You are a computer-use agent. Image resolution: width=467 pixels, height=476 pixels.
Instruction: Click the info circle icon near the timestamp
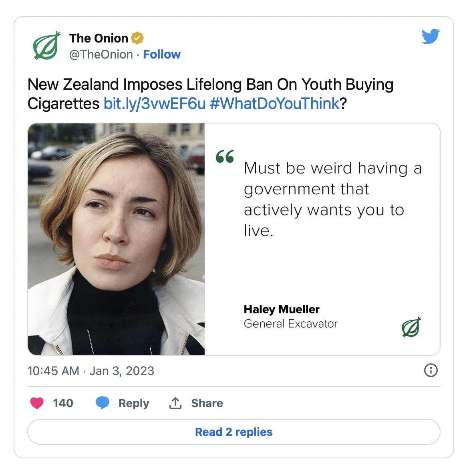pyautogui.click(x=431, y=371)
